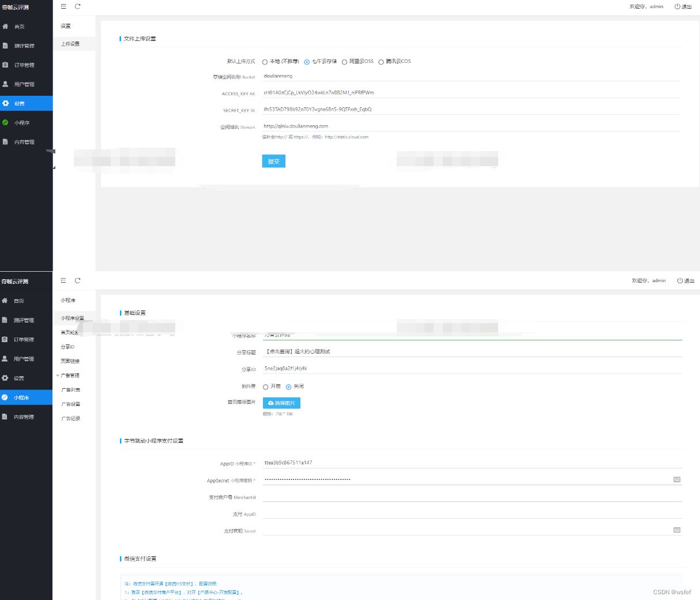Screen dimensions: 700x600
Task: Open 广告列表 under 广告管理
Action: pyautogui.click(x=71, y=390)
